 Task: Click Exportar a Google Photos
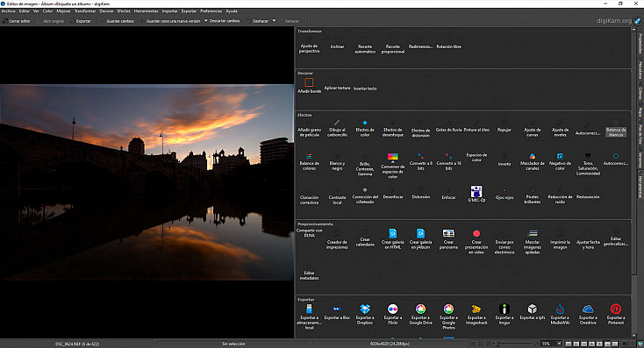pos(448,316)
